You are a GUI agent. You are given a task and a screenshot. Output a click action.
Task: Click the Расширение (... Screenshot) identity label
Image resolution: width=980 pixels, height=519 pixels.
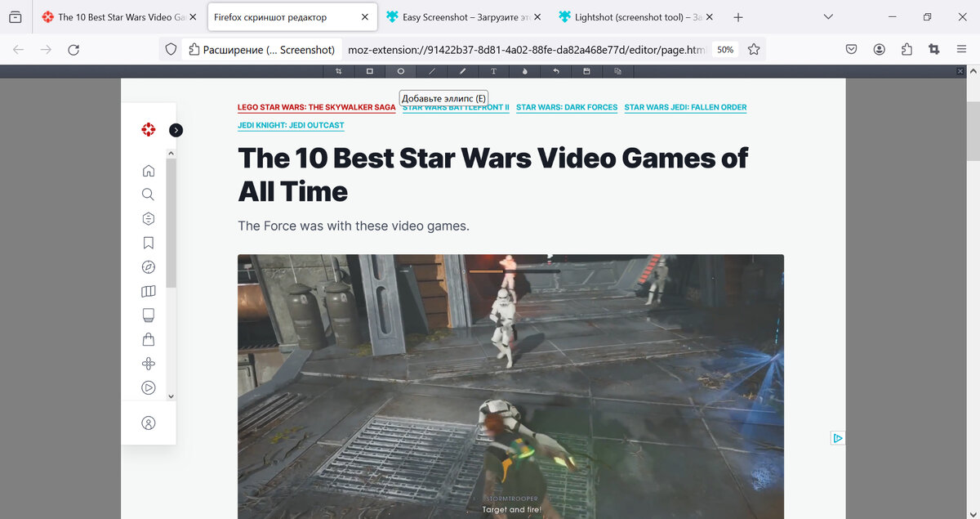[x=261, y=50]
